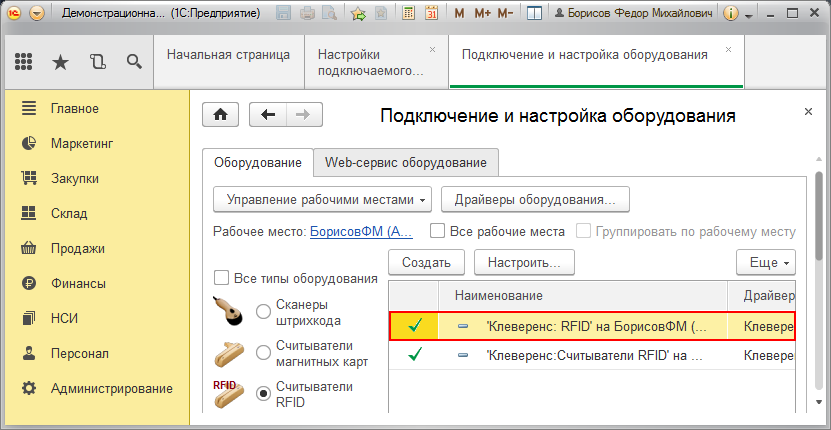The image size is (831, 430).
Task: Open the sections grid menu icon
Action: 24,63
